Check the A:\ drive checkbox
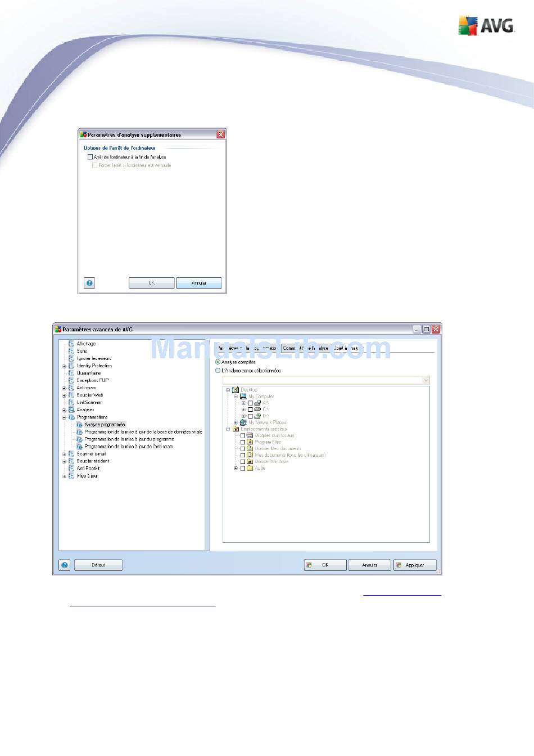 [251, 403]
